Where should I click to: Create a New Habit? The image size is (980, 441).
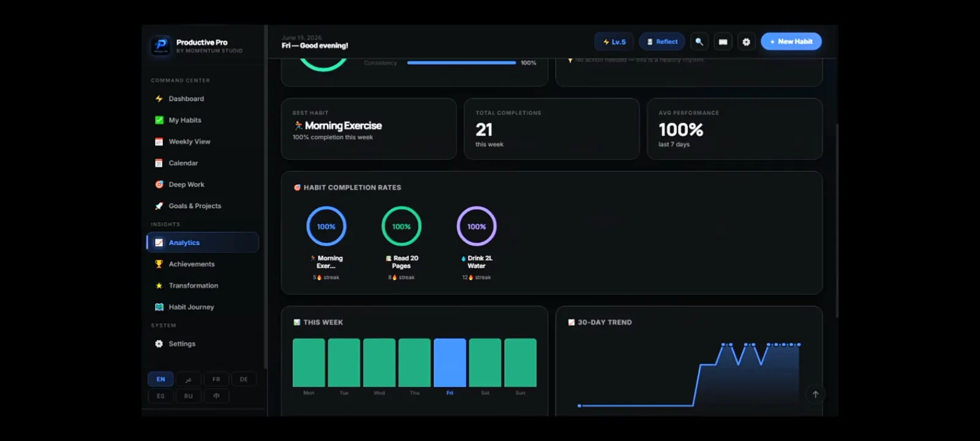(791, 42)
